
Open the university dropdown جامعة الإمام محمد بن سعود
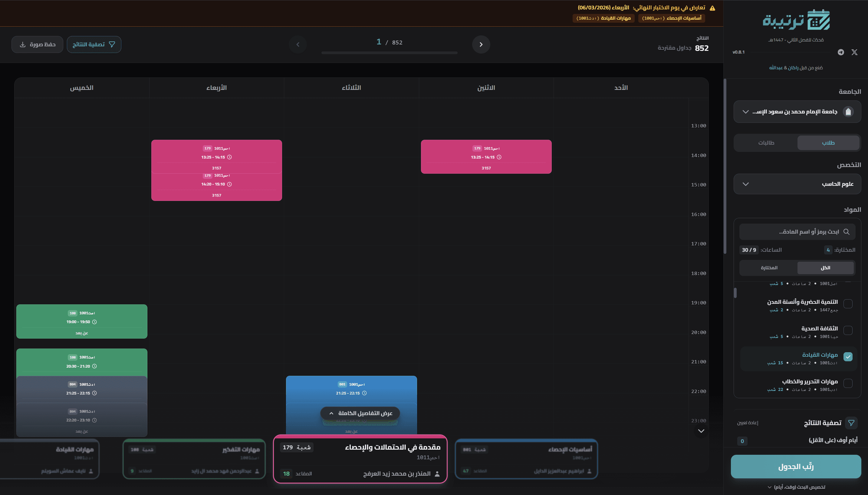click(797, 112)
